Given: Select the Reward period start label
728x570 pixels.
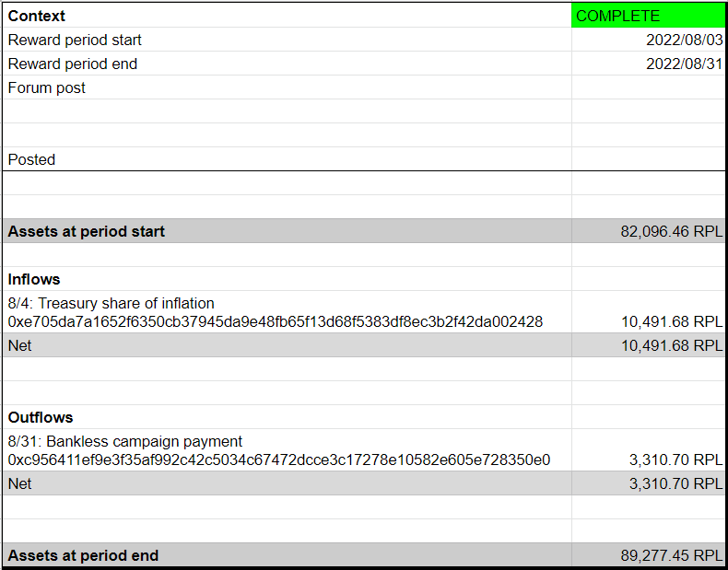Looking at the screenshot, I should pyautogui.click(x=75, y=40).
